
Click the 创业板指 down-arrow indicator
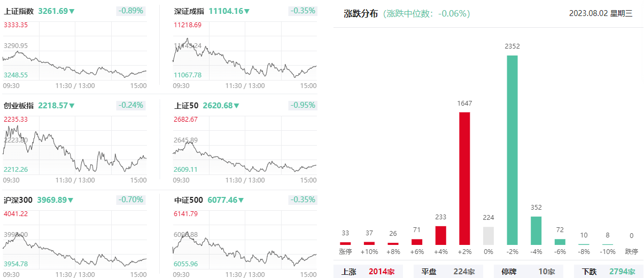click(x=72, y=106)
